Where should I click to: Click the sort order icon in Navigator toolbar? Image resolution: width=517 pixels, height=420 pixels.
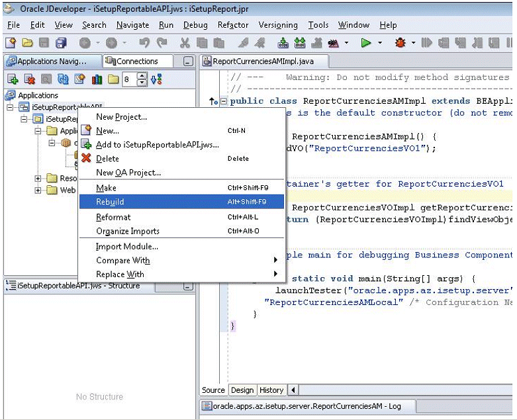(x=156, y=79)
